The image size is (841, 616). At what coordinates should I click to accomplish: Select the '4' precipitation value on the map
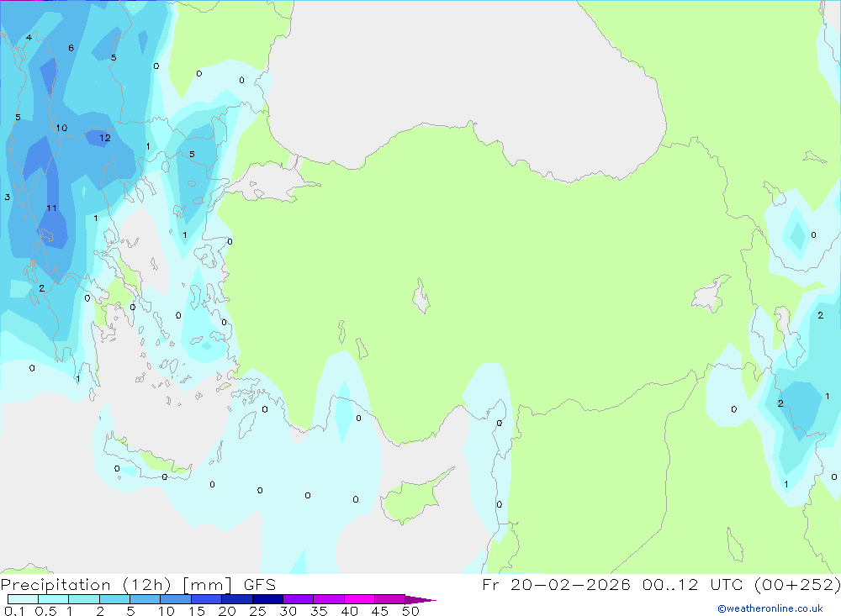pos(29,38)
